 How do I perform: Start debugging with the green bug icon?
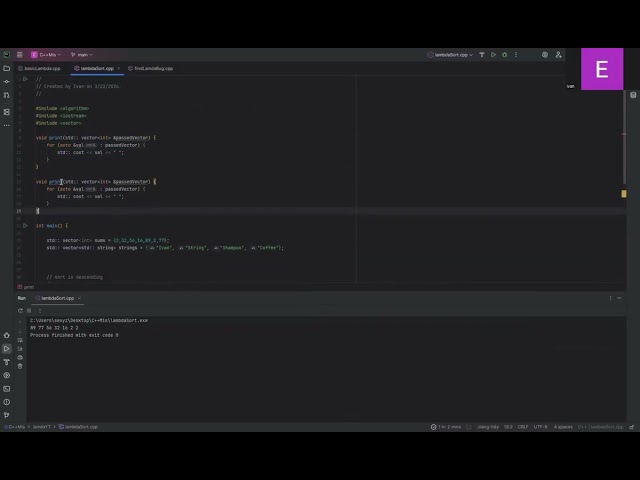pyautogui.click(x=504, y=55)
